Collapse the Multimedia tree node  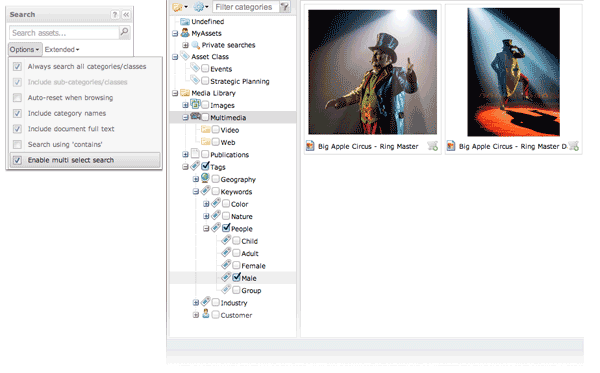(186, 117)
